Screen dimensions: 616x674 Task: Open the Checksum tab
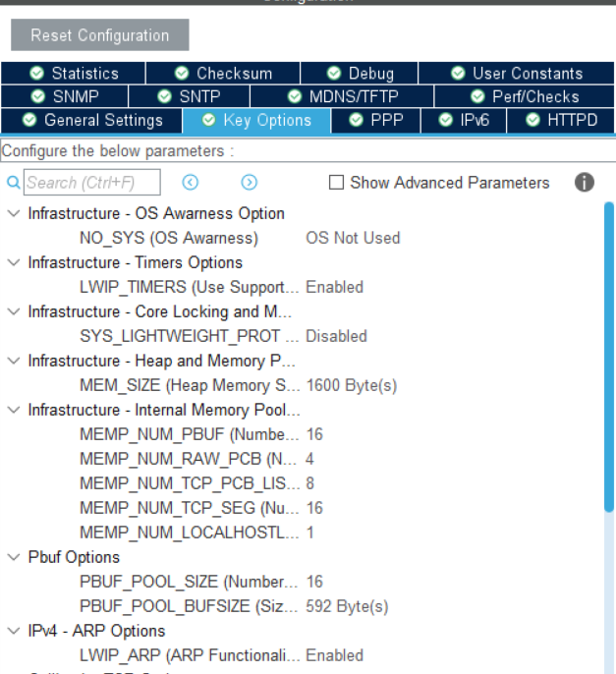point(223,73)
